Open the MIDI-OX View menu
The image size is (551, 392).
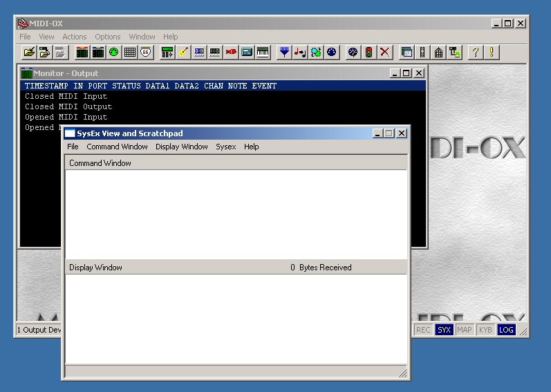[46, 37]
